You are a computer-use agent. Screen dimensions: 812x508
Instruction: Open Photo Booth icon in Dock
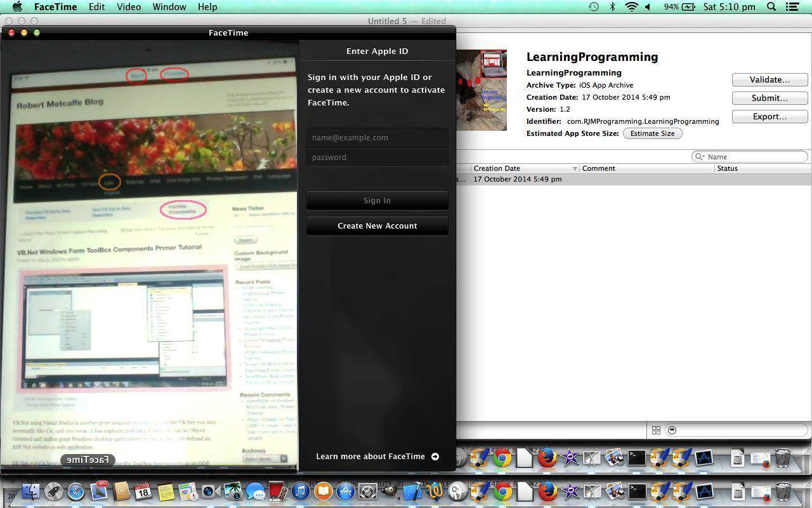pyautogui.click(x=277, y=491)
